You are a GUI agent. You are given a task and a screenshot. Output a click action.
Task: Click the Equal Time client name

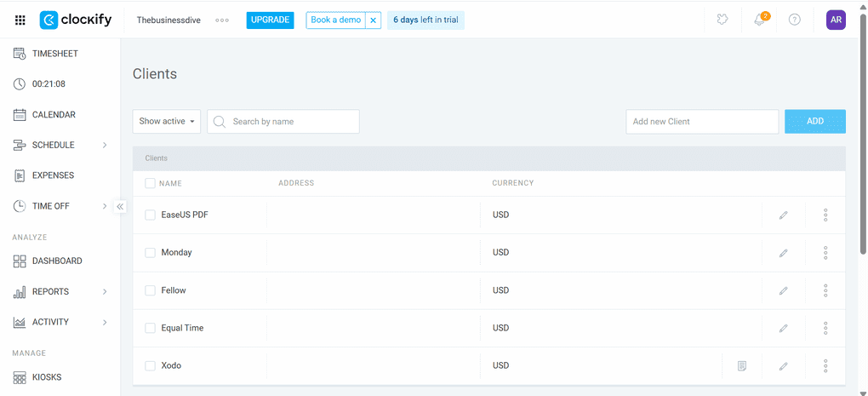pos(182,328)
